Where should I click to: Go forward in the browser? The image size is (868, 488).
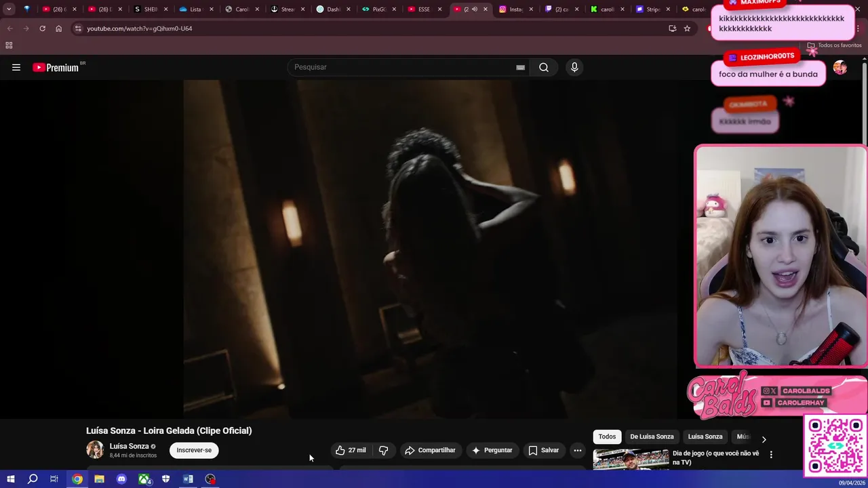click(26, 28)
